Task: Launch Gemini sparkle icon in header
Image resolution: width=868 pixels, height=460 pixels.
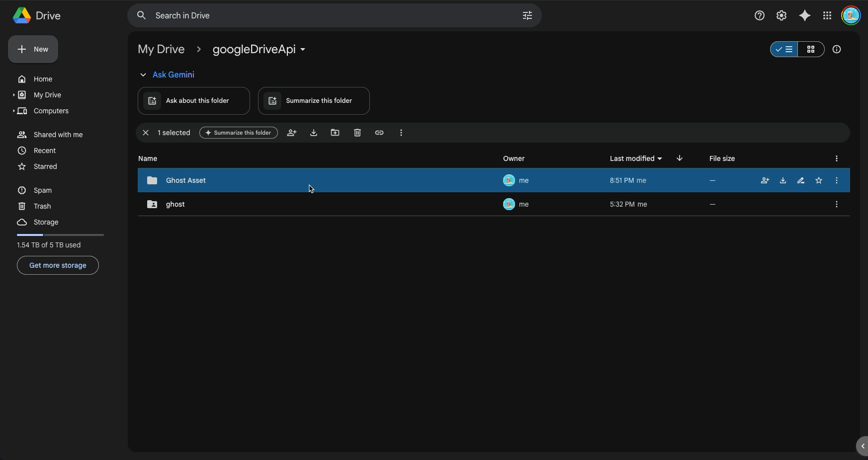Action: click(804, 15)
